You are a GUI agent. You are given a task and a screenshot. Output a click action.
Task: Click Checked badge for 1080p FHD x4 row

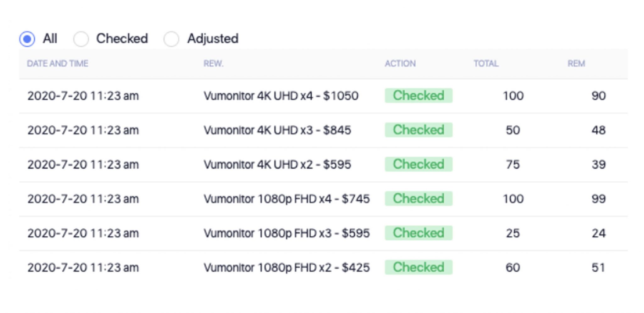pos(419,199)
